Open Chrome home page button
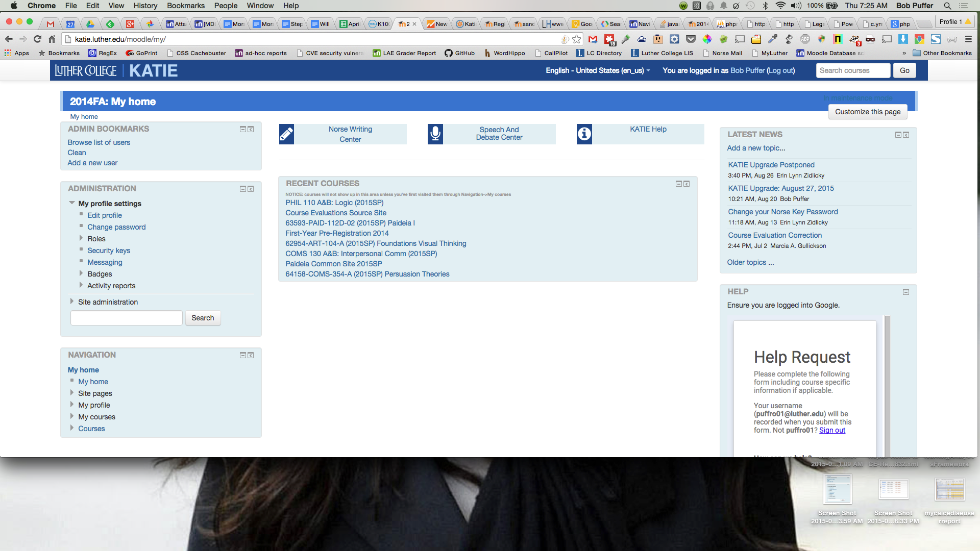Image resolution: width=980 pixels, height=551 pixels. 52,39
